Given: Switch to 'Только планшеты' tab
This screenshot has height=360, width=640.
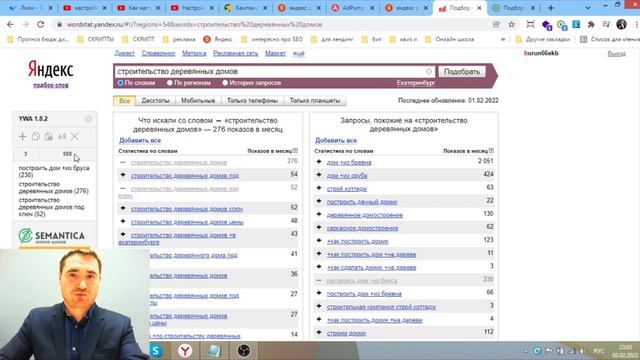Looking at the screenshot, I should [315, 100].
